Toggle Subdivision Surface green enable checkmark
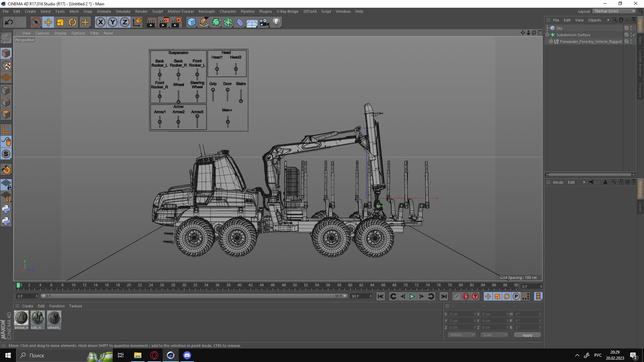This screenshot has height=362, width=644. 634,35
